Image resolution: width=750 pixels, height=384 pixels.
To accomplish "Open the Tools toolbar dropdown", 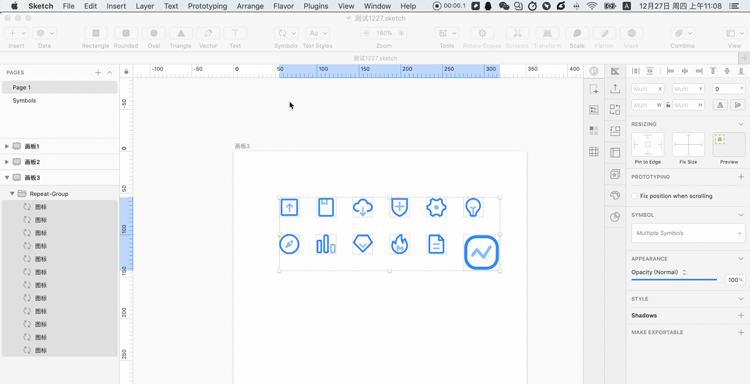I will [447, 33].
